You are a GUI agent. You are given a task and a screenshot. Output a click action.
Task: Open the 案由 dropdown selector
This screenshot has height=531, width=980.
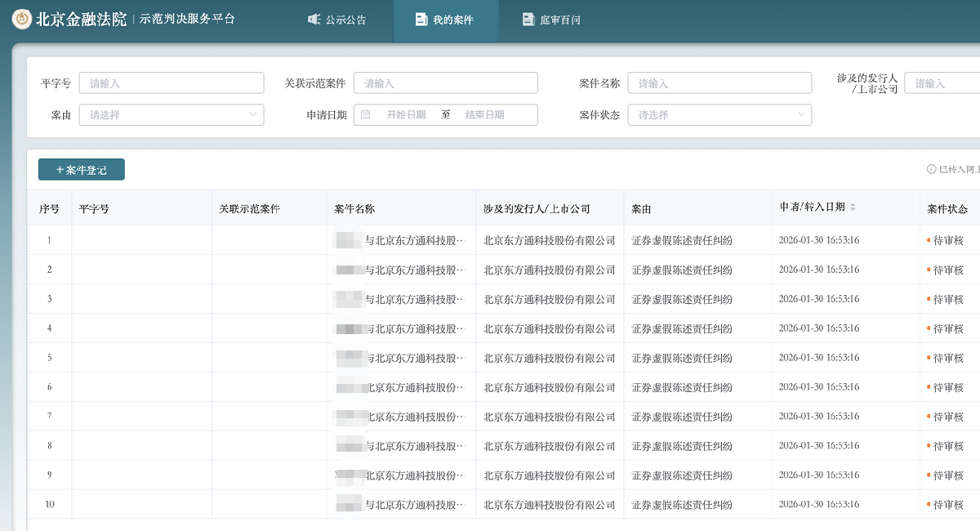[x=171, y=114]
